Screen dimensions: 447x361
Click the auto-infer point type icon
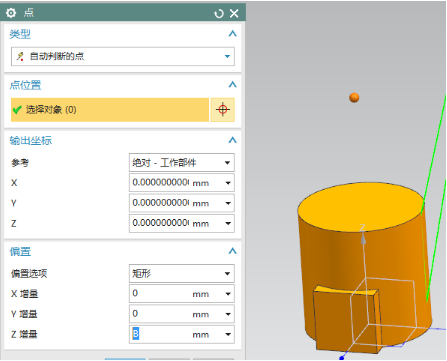pyautogui.click(x=20, y=56)
